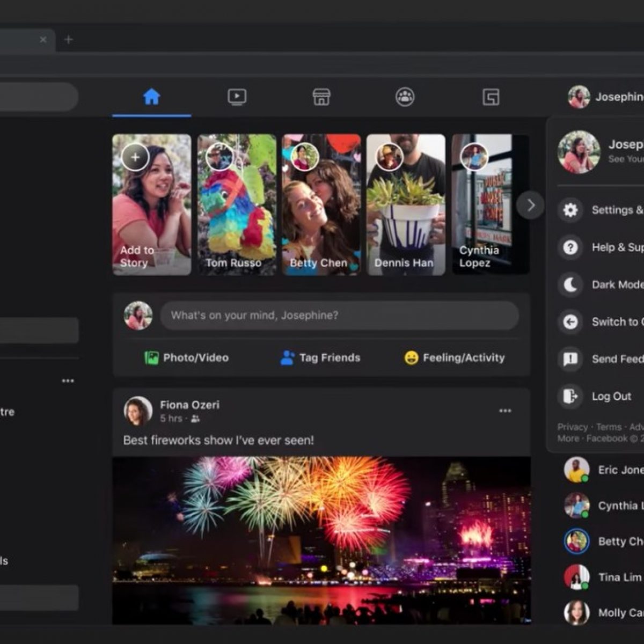Open the left sidebar three-dots menu
Screen dimensions: 644x644
coord(68,381)
